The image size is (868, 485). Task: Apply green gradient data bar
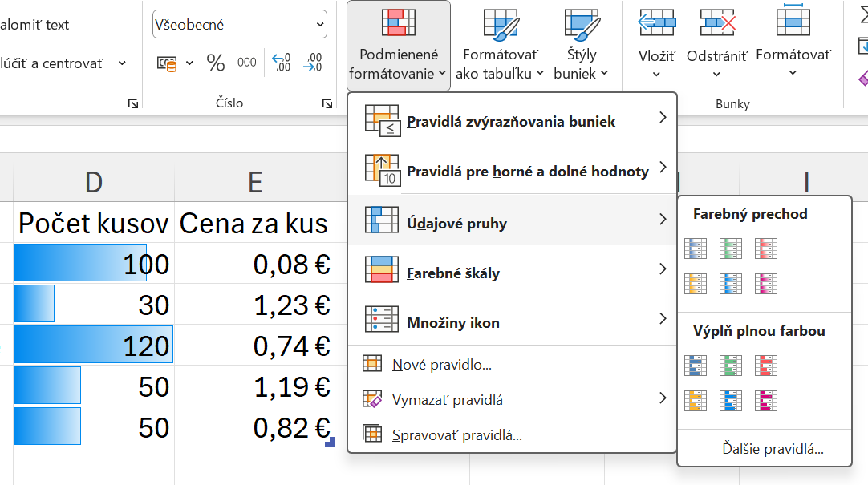pos(731,249)
